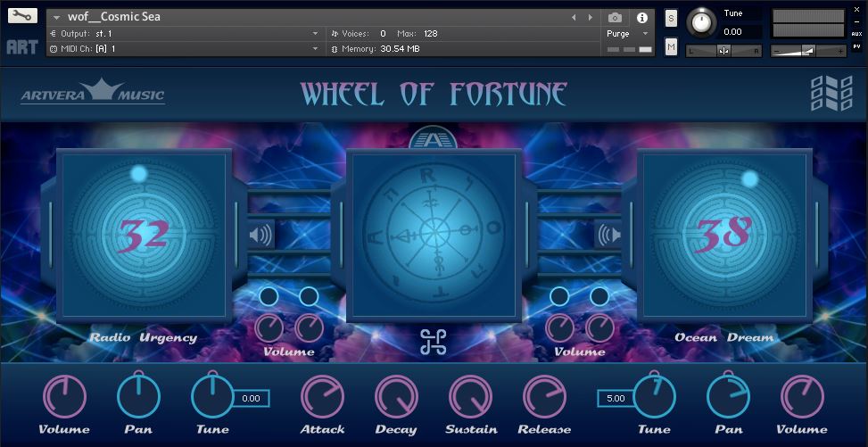This screenshot has width=868, height=447.
Task: Toggle the second right round button above Volume
Action: (599, 296)
